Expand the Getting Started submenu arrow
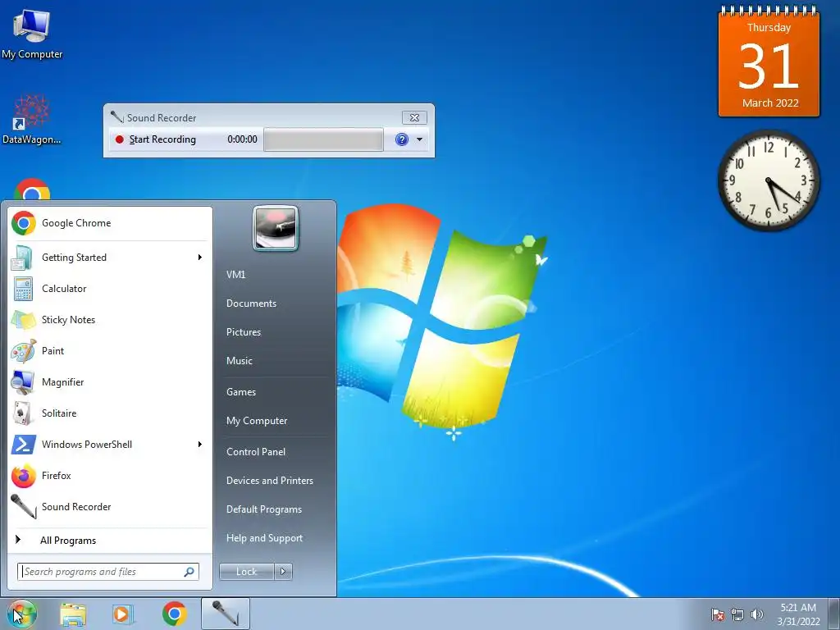 pos(200,258)
